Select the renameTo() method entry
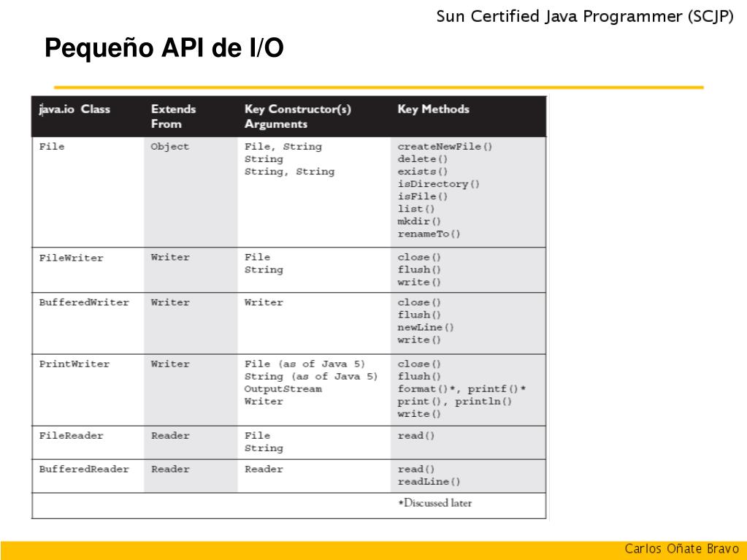The height and width of the screenshot is (560, 747). click(429, 234)
